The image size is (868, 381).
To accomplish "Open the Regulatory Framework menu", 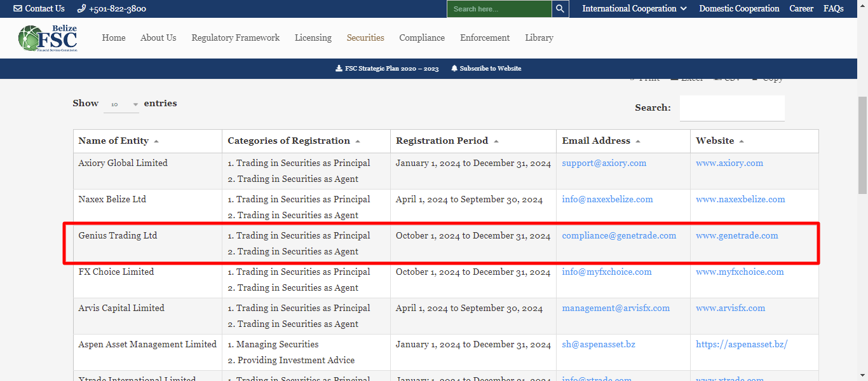I will tap(235, 38).
